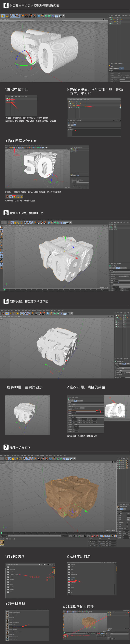
Task: Select highlighted wood material row in 双击材质球 list
Action: click(x=27, y=627)
